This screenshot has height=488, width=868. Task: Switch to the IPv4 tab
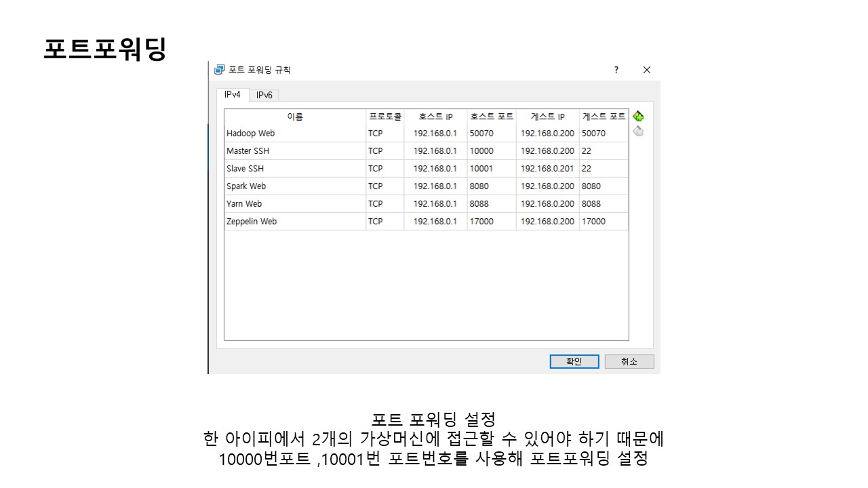[x=233, y=95]
